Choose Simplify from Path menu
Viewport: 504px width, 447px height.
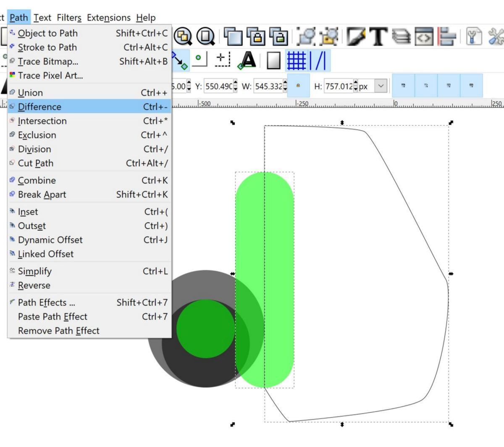tap(89, 271)
